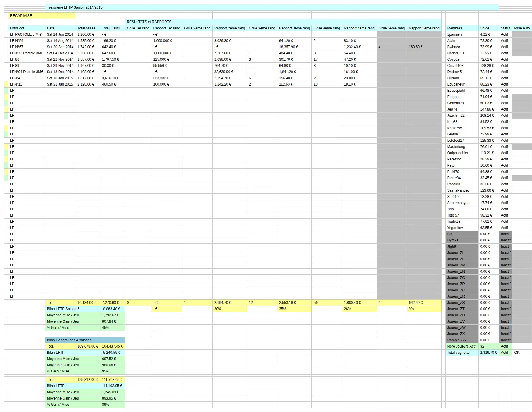Click the 'RECAP MISE' yellow cell
Screen dimensions: 532x412
point(42,16)
